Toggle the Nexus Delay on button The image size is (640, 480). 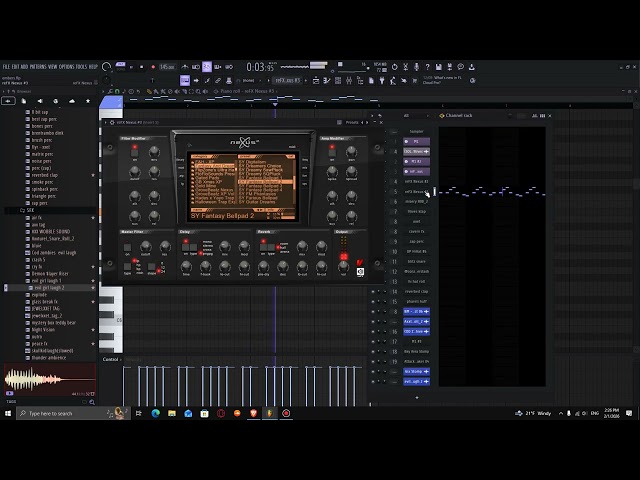pyautogui.click(x=186, y=247)
